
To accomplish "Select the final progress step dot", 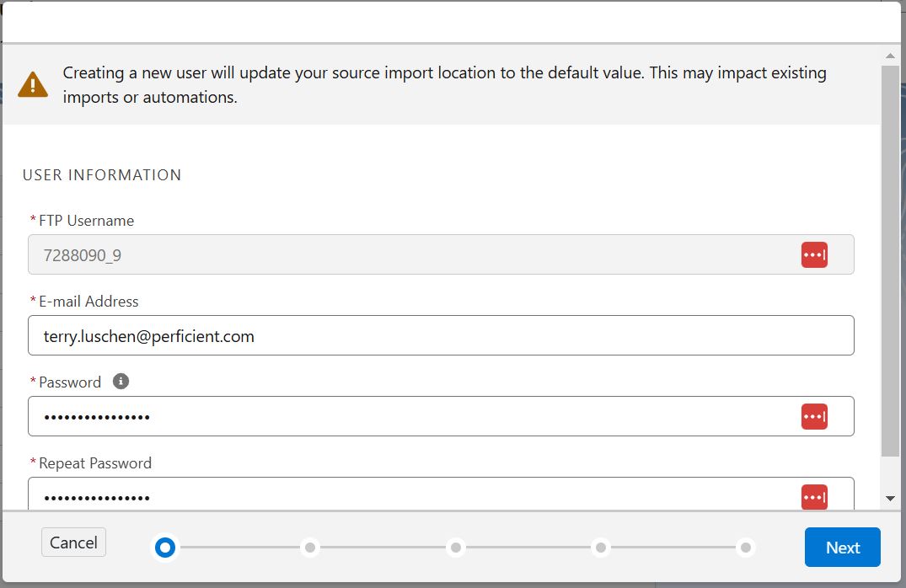I will click(745, 547).
